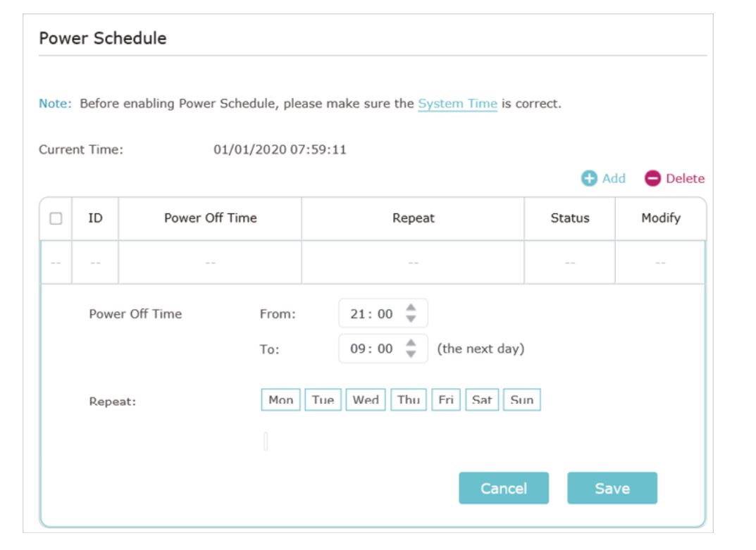This screenshot has width=756, height=550.
Task: Save the power schedule entry
Action: 612,488
